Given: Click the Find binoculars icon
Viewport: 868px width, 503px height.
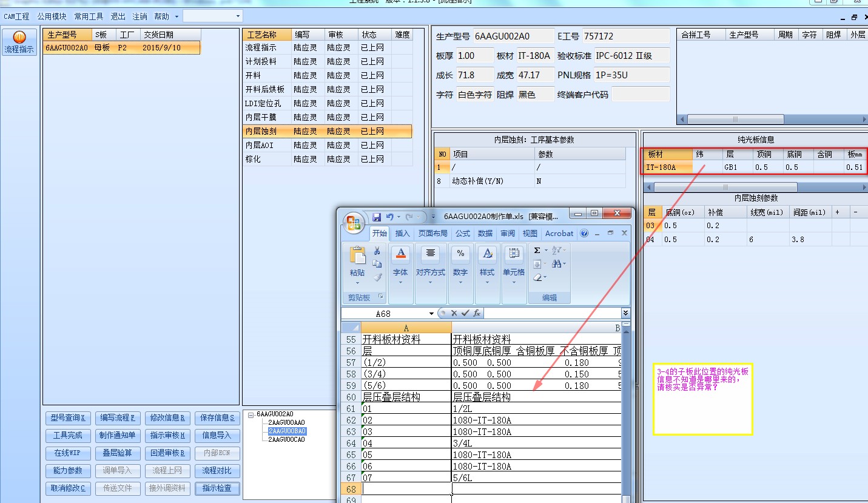Looking at the screenshot, I should click(557, 263).
